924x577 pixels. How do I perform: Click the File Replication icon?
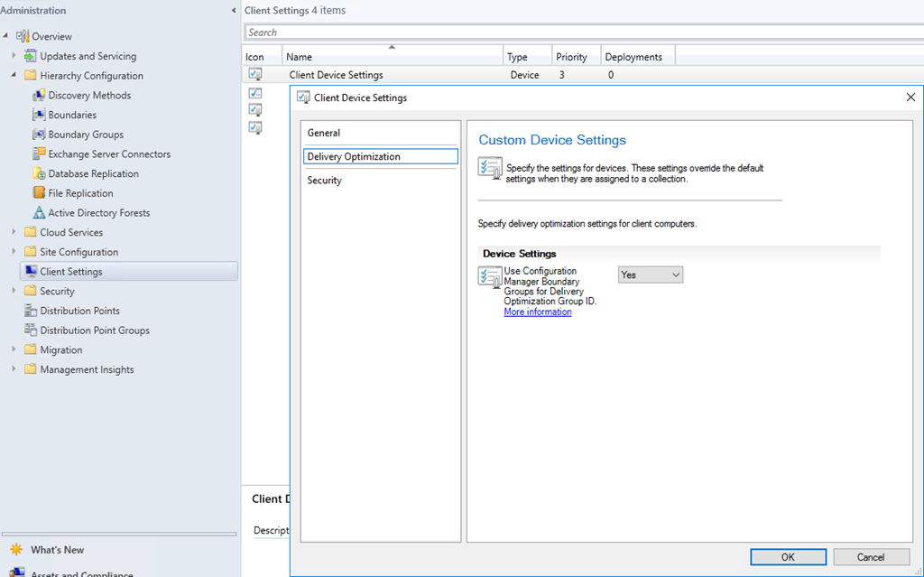pyautogui.click(x=39, y=193)
